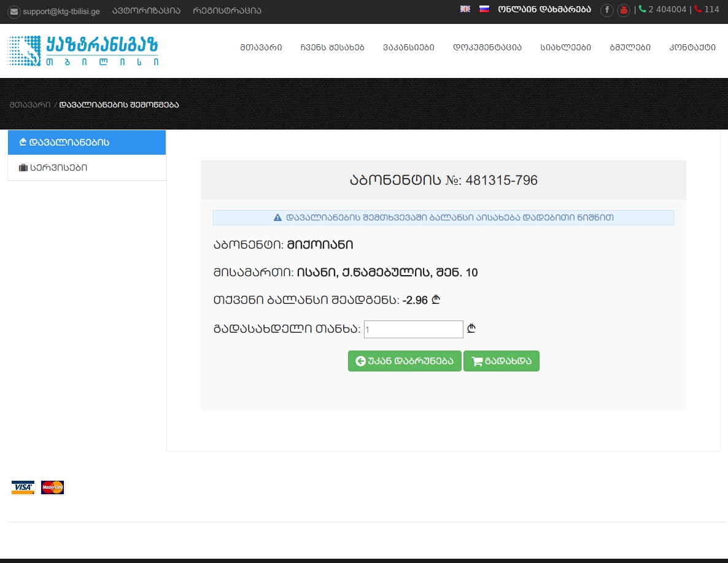Open ვაკანსიები menu item
The height and width of the screenshot is (563, 728).
[409, 47]
